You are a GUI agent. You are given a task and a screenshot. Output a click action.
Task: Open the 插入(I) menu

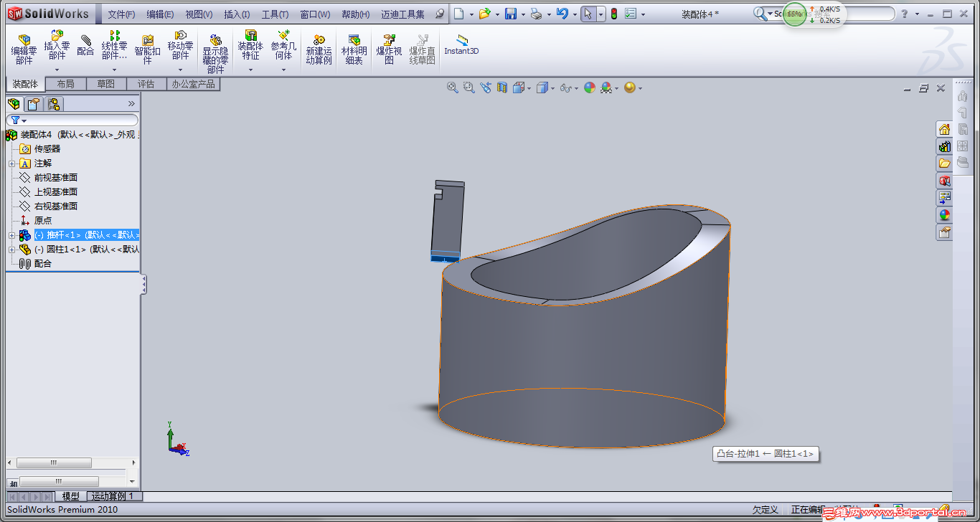(237, 14)
